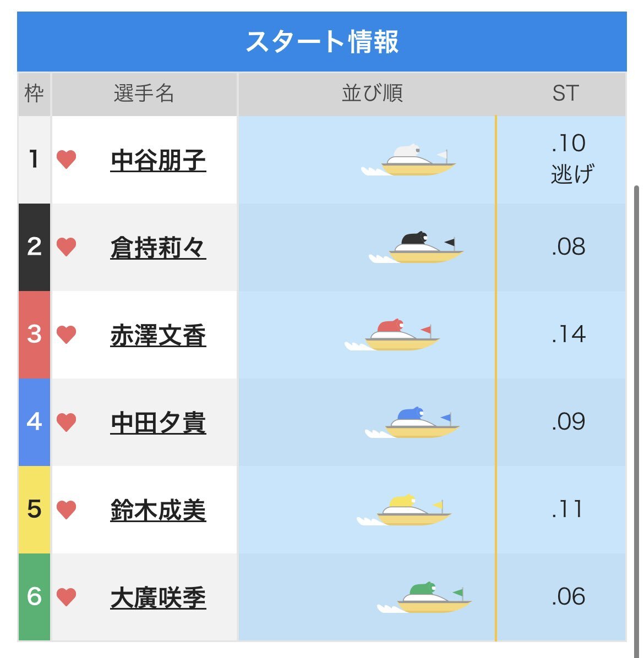Open racer profile link 倉持莉々
Viewport: 644px width, 658px height.
coord(159,248)
